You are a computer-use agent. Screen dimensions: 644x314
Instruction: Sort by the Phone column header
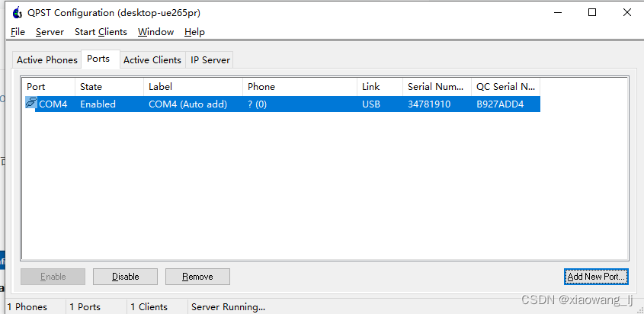pyautogui.click(x=300, y=87)
